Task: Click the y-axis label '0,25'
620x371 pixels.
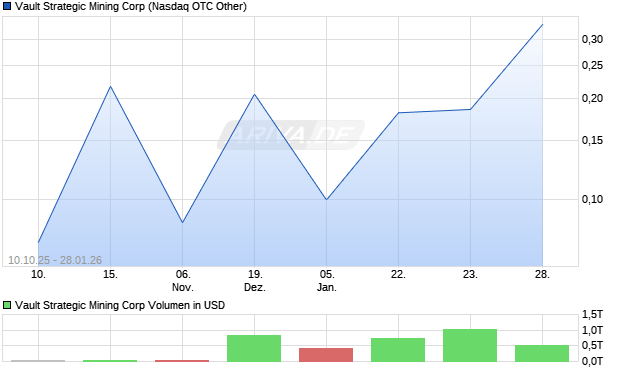Action: tap(592, 65)
